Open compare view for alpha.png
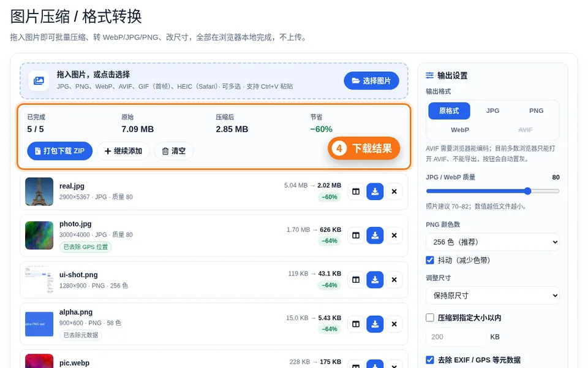 (356, 324)
